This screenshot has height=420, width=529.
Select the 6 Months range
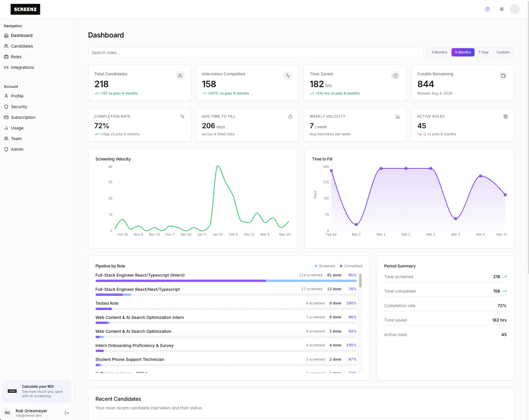click(463, 52)
